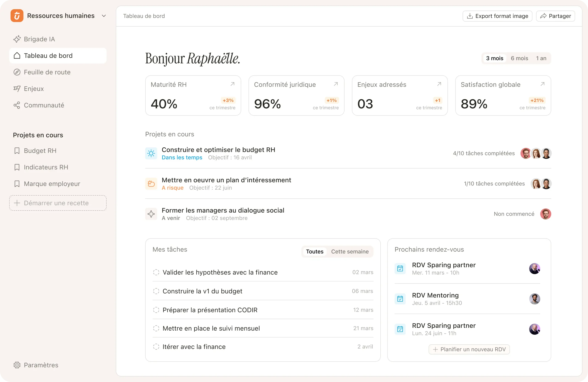Tick the 'Itérer avec la finance' task circle
The image size is (588, 382).
coord(156,346)
